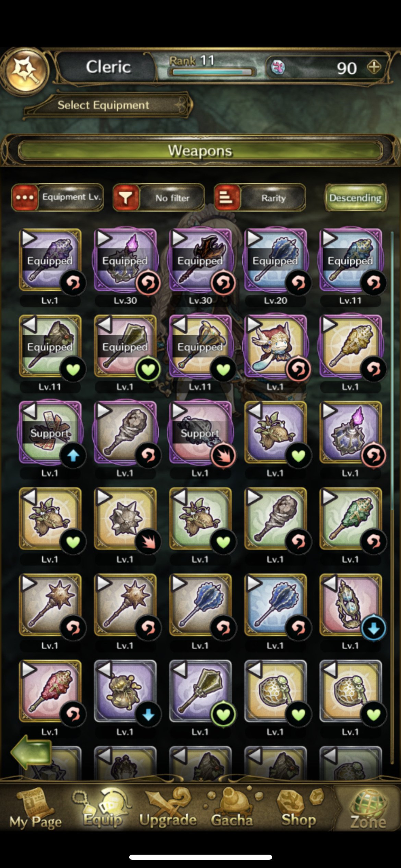Image resolution: width=401 pixels, height=868 pixels.
Task: Select the Lv.20 equipped blue mace
Action: click(x=275, y=260)
